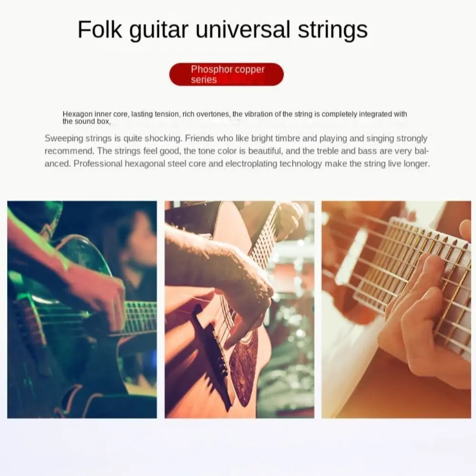Click the phrase 'the sound box,'

click(87, 121)
